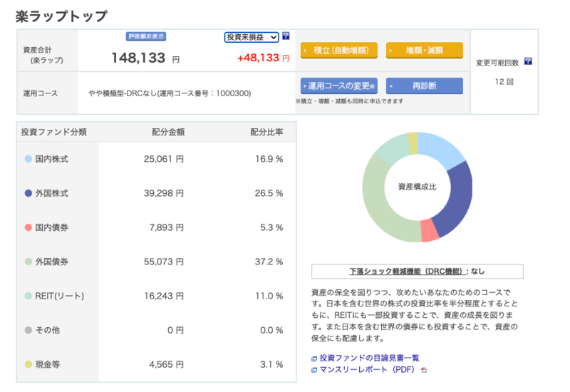Click PDF icon after マンスリーレポート link
Viewport: 570px width, 392px height.
coord(424,370)
